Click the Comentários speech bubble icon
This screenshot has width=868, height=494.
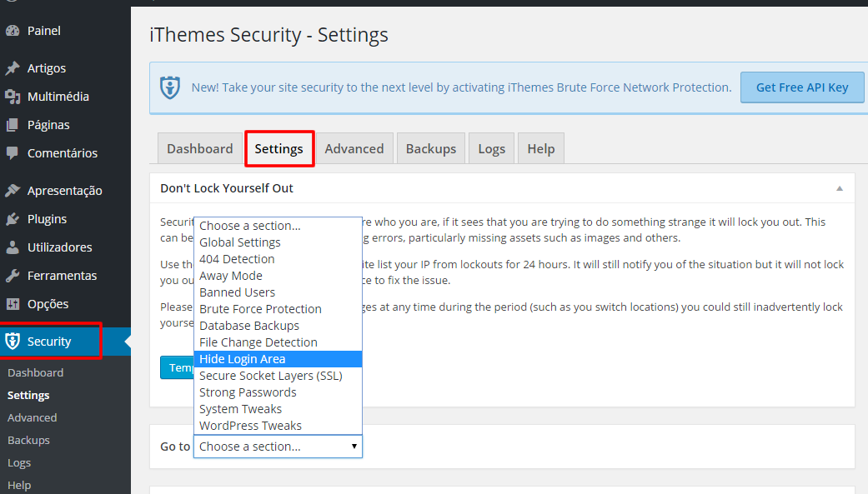[x=13, y=153]
